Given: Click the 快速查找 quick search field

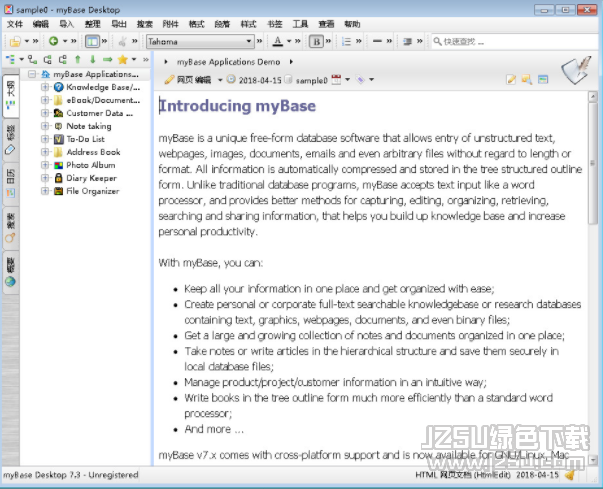Looking at the screenshot, I should click(515, 41).
